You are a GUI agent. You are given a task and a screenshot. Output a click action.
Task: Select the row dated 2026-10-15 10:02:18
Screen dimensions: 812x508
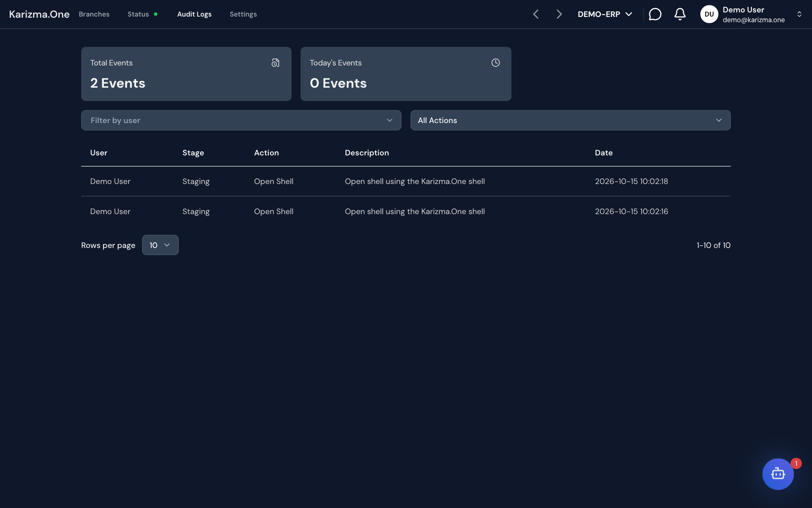pyautogui.click(x=406, y=181)
